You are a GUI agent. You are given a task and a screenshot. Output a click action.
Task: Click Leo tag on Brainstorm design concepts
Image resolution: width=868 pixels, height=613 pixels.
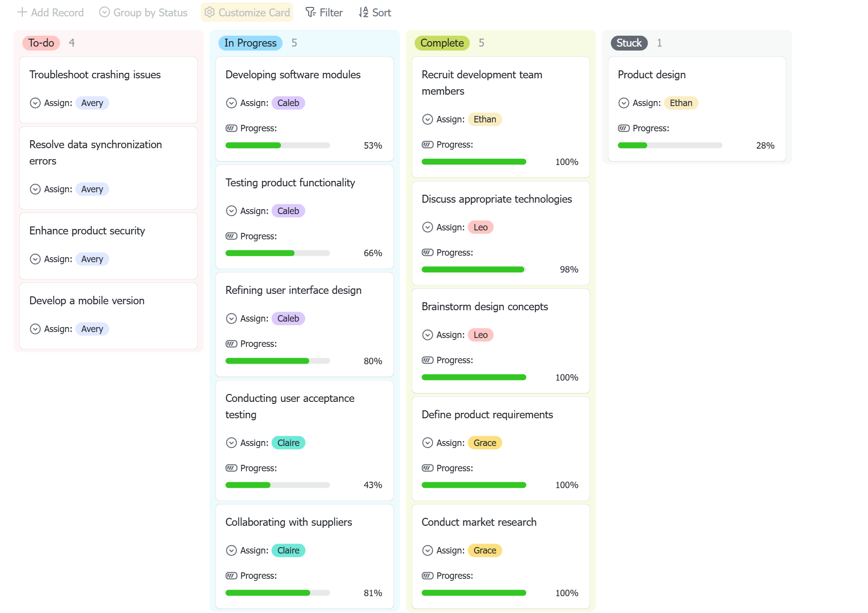tap(481, 335)
